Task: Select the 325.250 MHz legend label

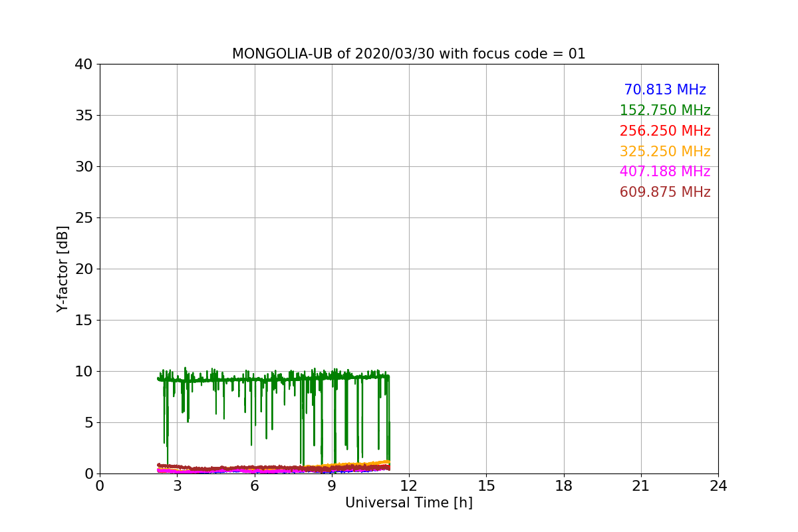Action: pyautogui.click(x=665, y=152)
